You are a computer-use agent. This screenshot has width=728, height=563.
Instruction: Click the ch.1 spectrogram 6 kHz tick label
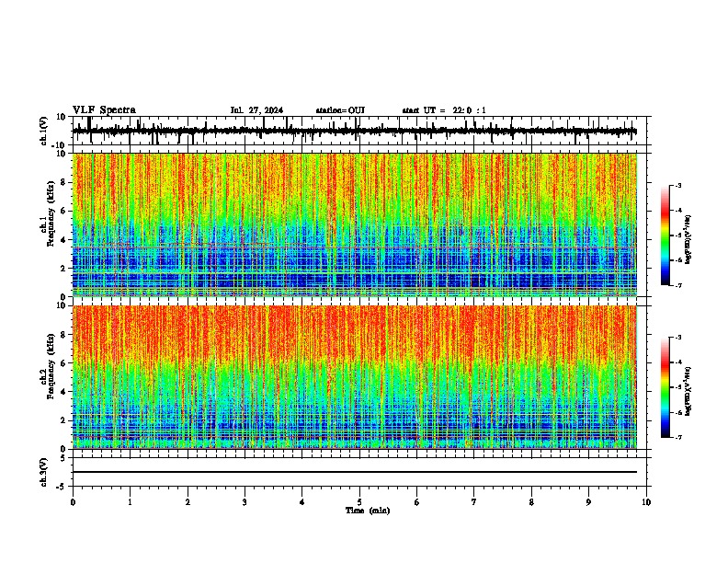[x=63, y=211]
